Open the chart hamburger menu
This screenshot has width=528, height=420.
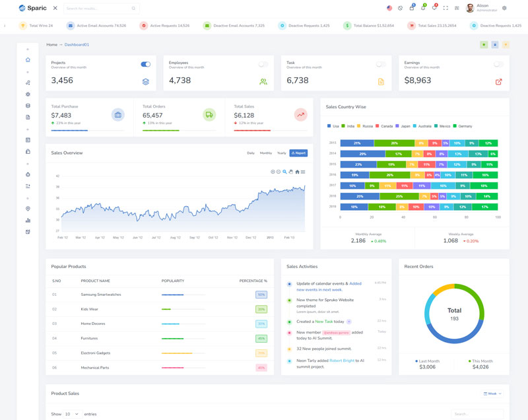303,172
